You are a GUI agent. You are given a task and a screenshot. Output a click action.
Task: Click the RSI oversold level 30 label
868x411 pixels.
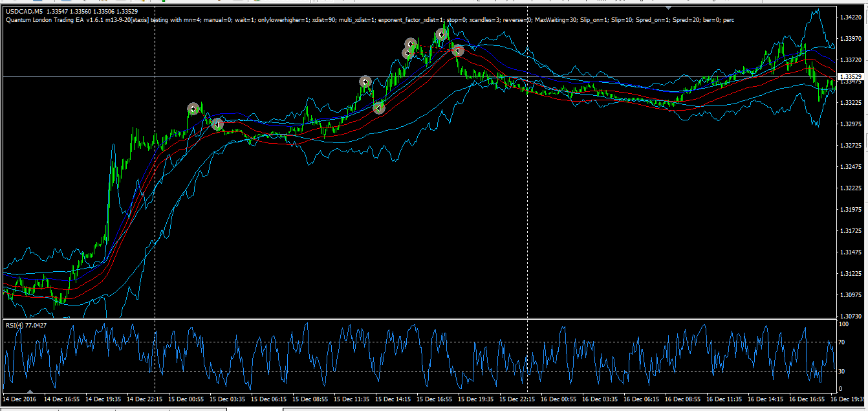coord(841,370)
